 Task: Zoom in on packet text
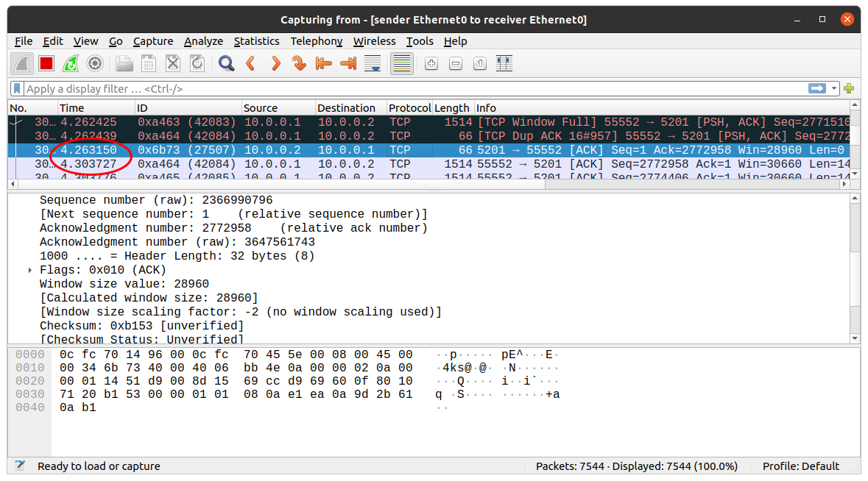click(431, 64)
